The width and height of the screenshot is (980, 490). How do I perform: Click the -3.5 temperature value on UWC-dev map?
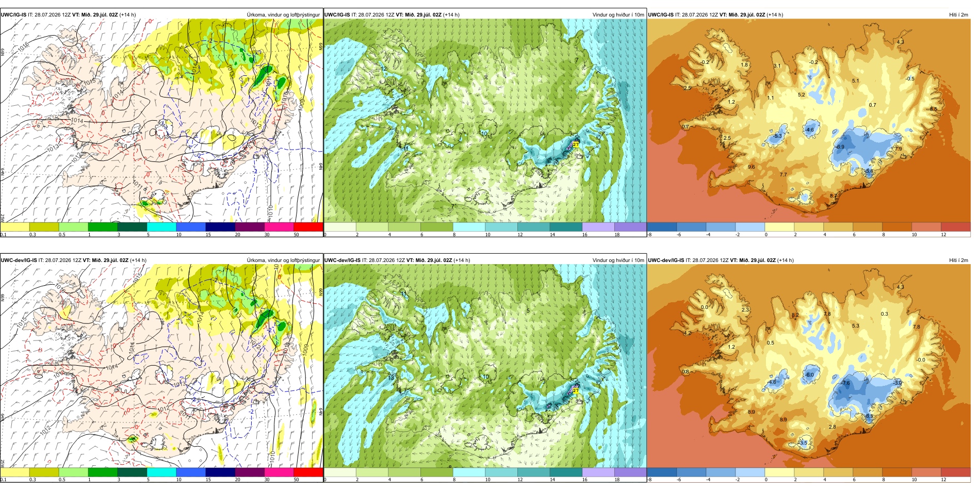click(x=803, y=443)
